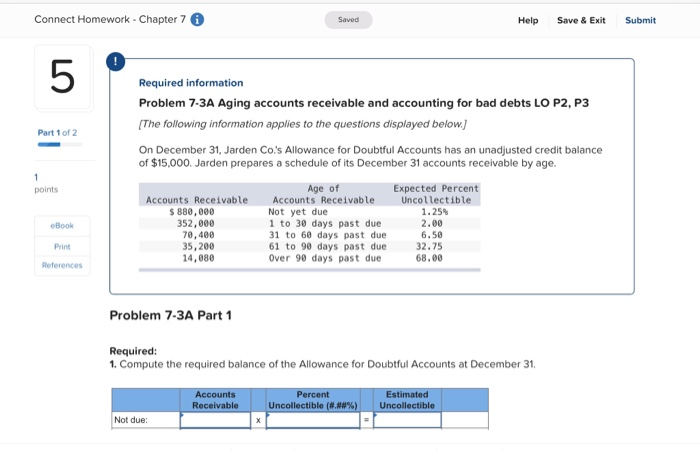Image resolution: width=700 pixels, height=452 pixels.
Task: Click the Part 1 of 2 progress bar
Action: point(60,145)
